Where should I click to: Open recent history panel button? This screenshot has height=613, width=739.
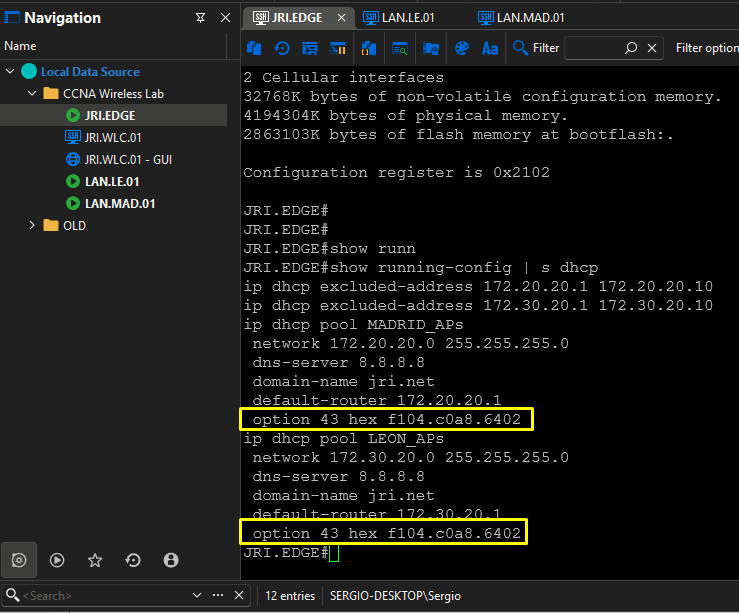tap(133, 560)
